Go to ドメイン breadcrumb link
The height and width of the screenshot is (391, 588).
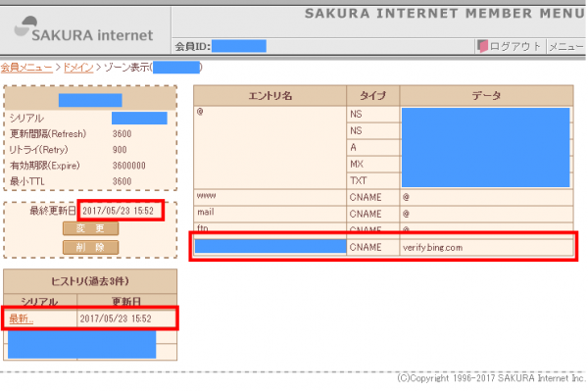click(78, 68)
